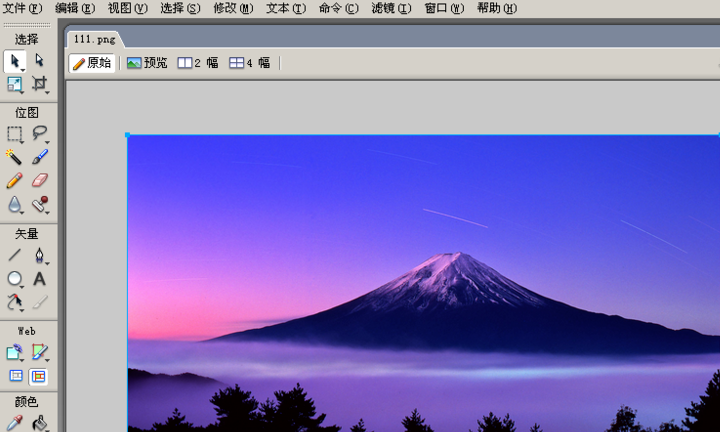Viewport: 720px width, 432px height.
Task: Select the Ellipse shape tool
Action: point(15,279)
